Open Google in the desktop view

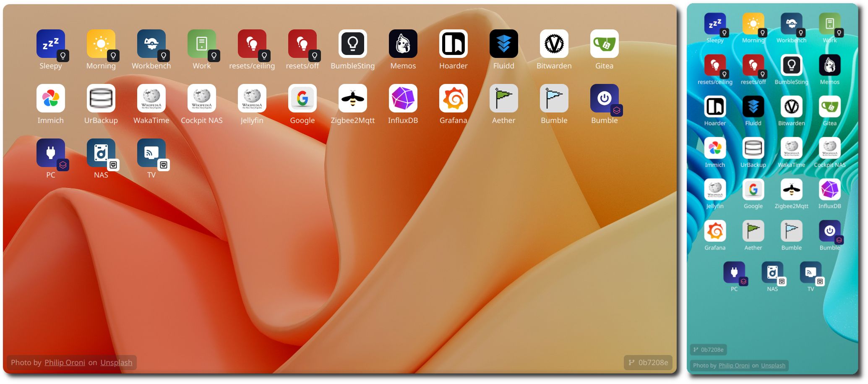click(x=302, y=98)
